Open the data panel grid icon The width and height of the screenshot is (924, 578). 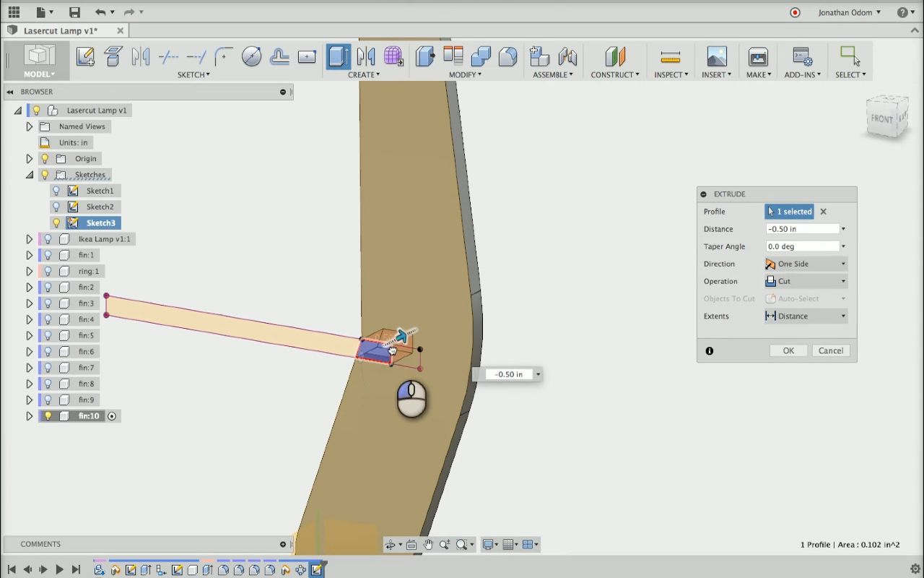point(14,12)
